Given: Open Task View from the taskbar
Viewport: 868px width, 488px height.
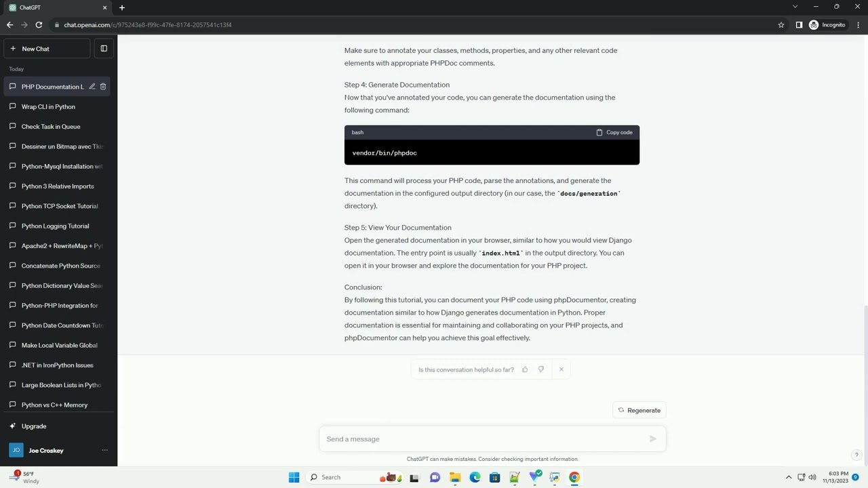Looking at the screenshot, I should point(414,477).
